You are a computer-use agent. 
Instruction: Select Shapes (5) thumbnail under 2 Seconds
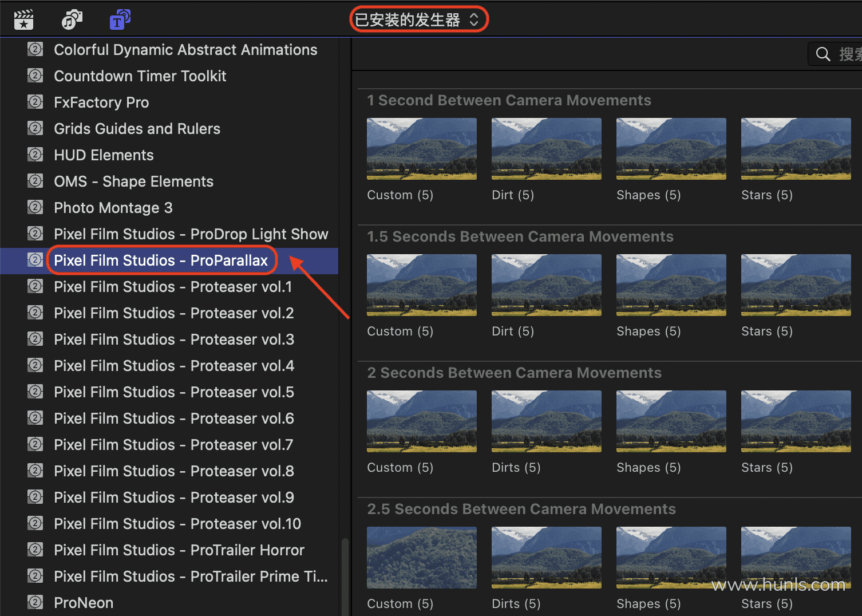click(x=671, y=421)
